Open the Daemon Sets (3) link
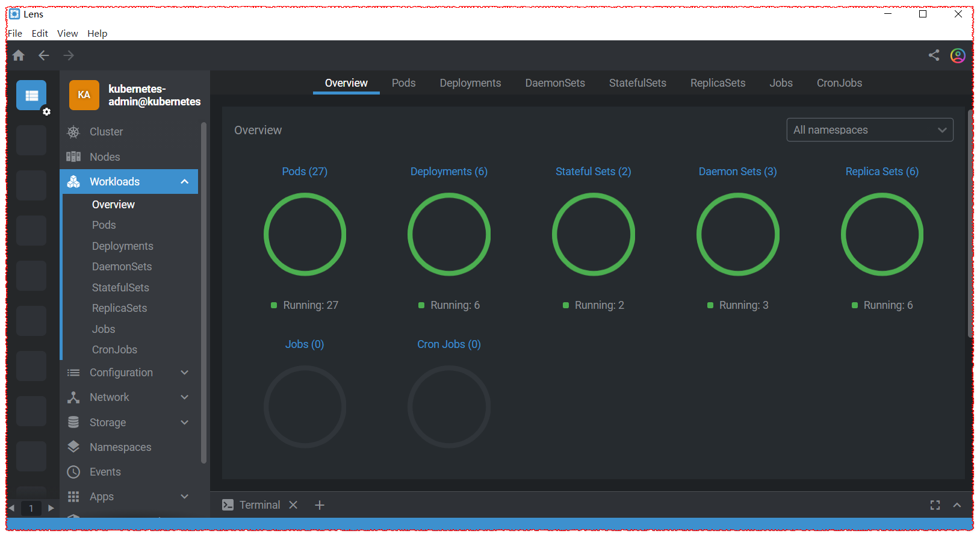The image size is (980, 537). (x=738, y=172)
